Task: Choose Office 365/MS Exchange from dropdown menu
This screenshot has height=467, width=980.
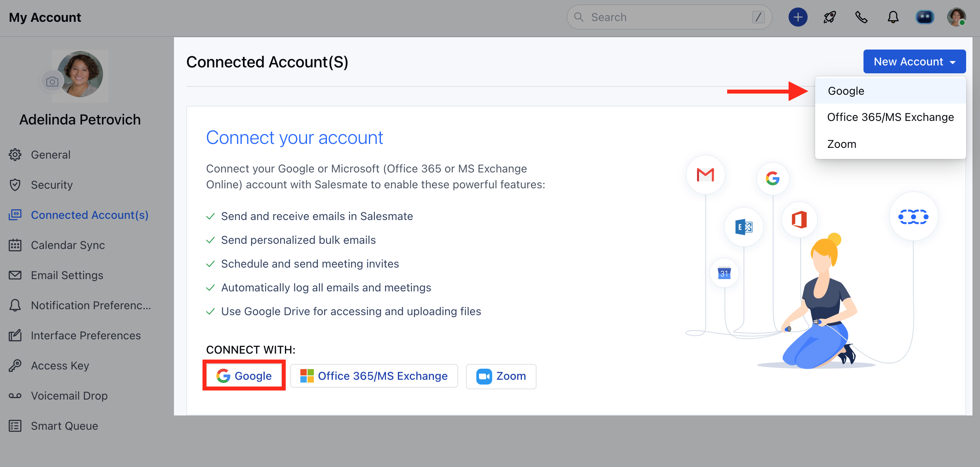Action: [890, 117]
